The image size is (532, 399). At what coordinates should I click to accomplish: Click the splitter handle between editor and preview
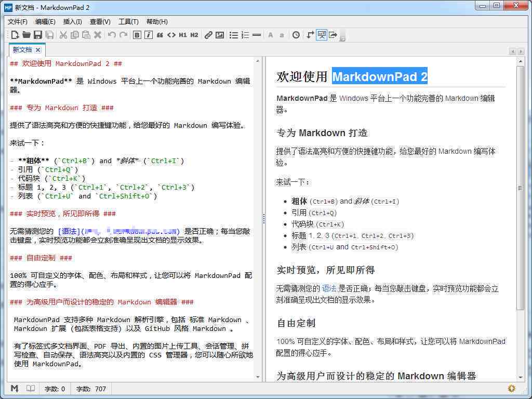[x=263, y=219]
